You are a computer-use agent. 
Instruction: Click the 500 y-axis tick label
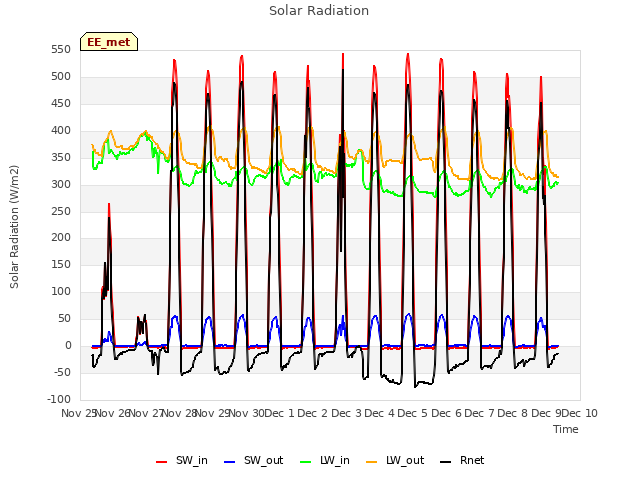[x=61, y=77]
